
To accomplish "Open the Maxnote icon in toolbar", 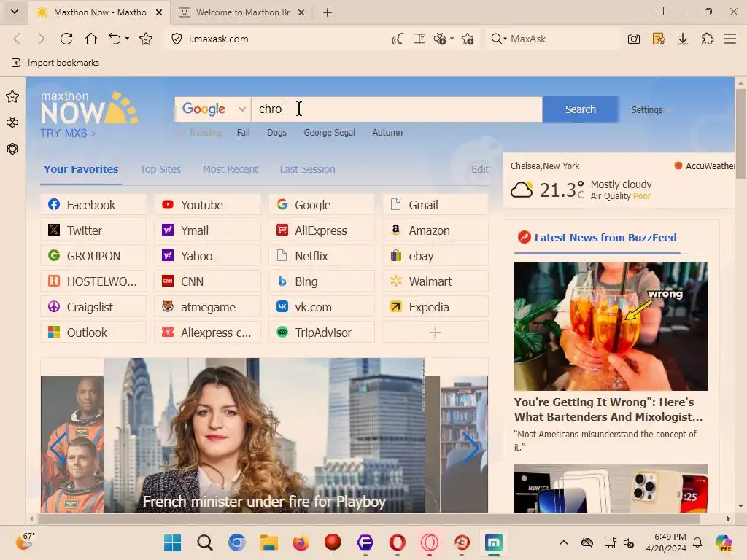I will 659,39.
